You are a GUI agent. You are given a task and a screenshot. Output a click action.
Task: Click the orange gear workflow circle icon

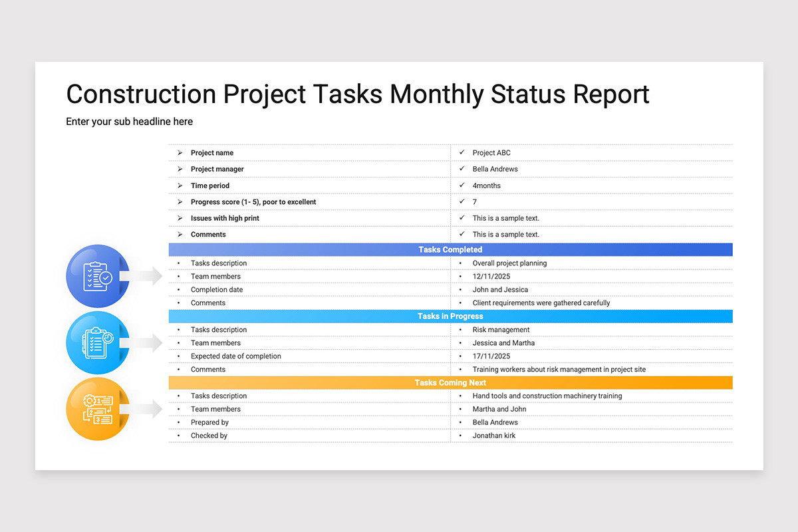[98, 409]
